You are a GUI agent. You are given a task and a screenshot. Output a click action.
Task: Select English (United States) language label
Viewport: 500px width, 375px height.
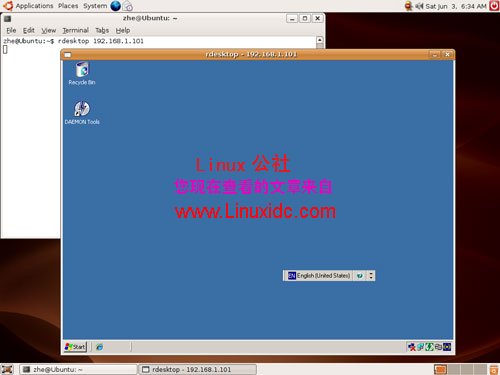click(323, 276)
